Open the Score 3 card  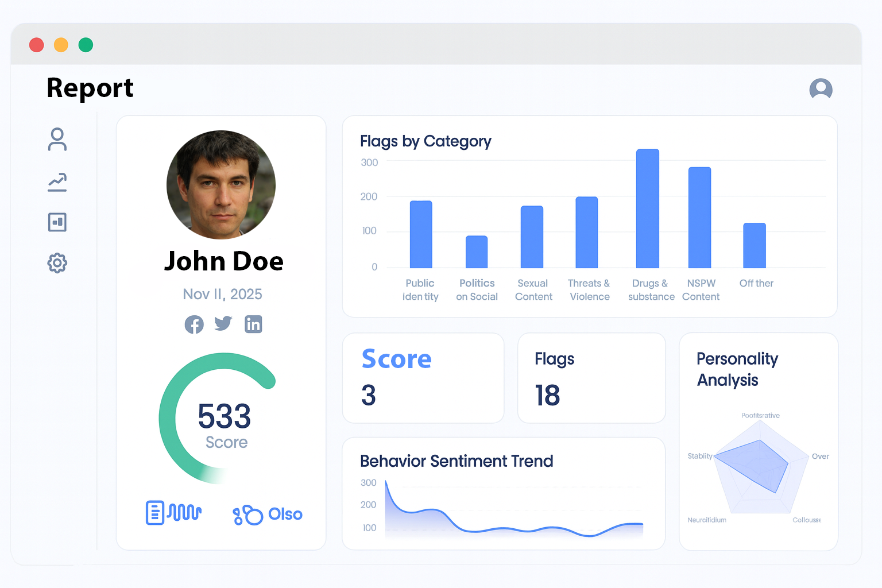pos(423,378)
